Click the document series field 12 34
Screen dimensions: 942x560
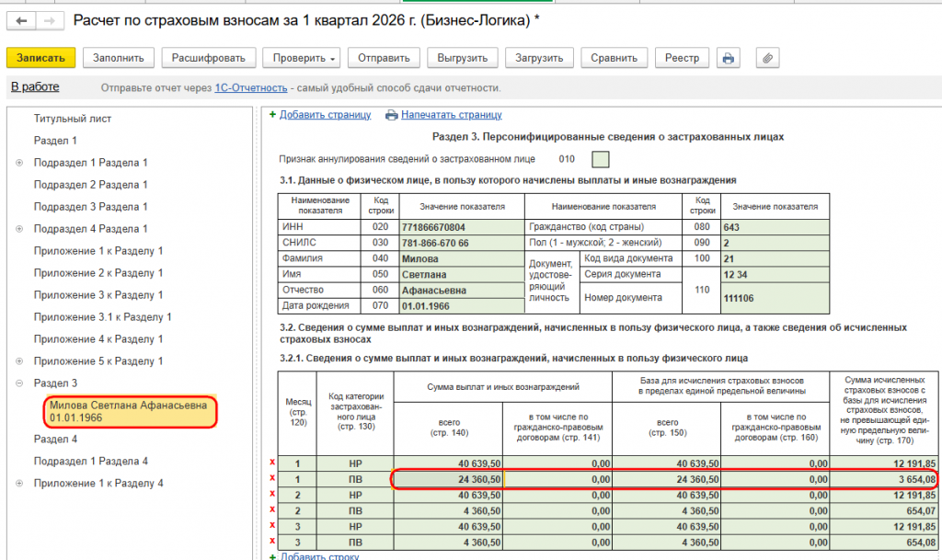775,274
